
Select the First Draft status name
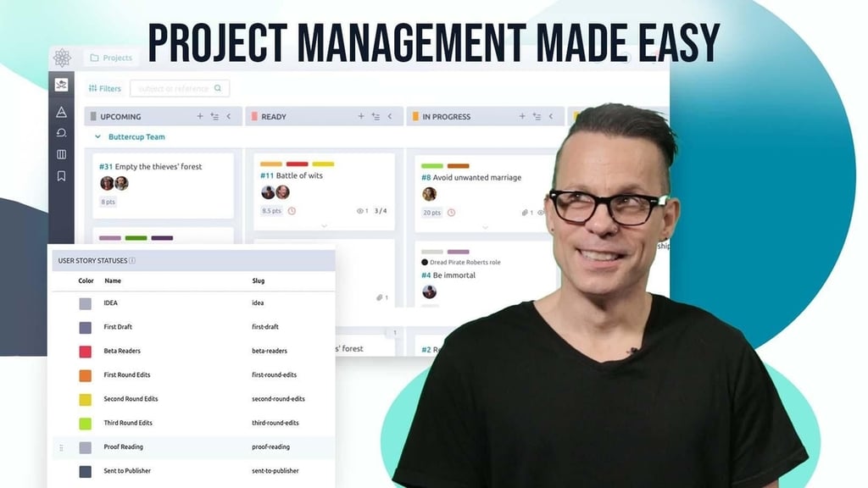tap(118, 326)
